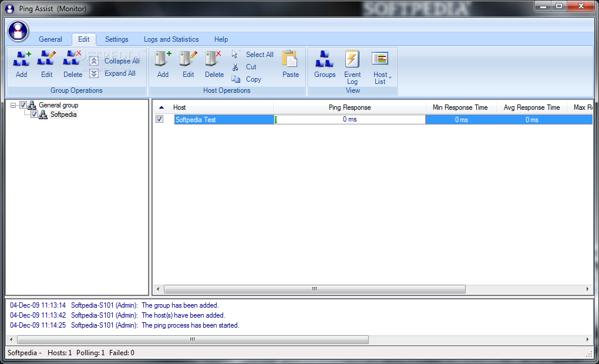Click the Edit host icon

point(189,59)
